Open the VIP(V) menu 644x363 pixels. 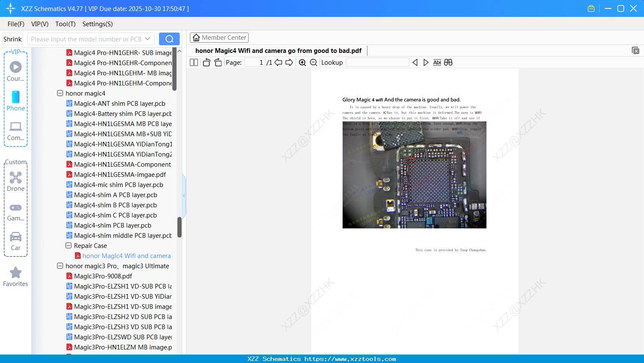tap(40, 24)
